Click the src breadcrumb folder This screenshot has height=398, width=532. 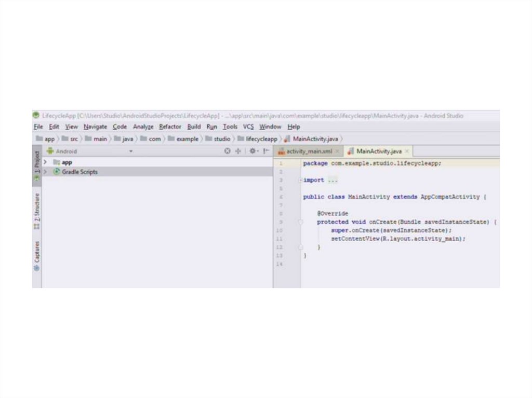(70, 139)
